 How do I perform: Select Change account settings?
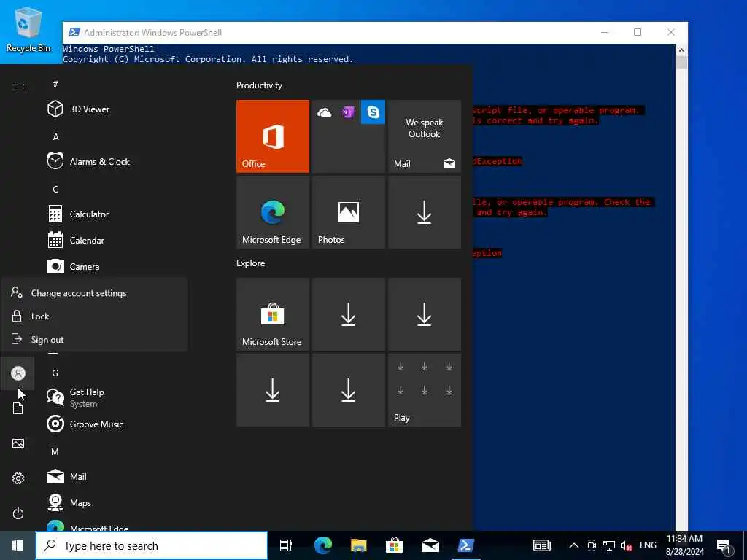pos(94,293)
